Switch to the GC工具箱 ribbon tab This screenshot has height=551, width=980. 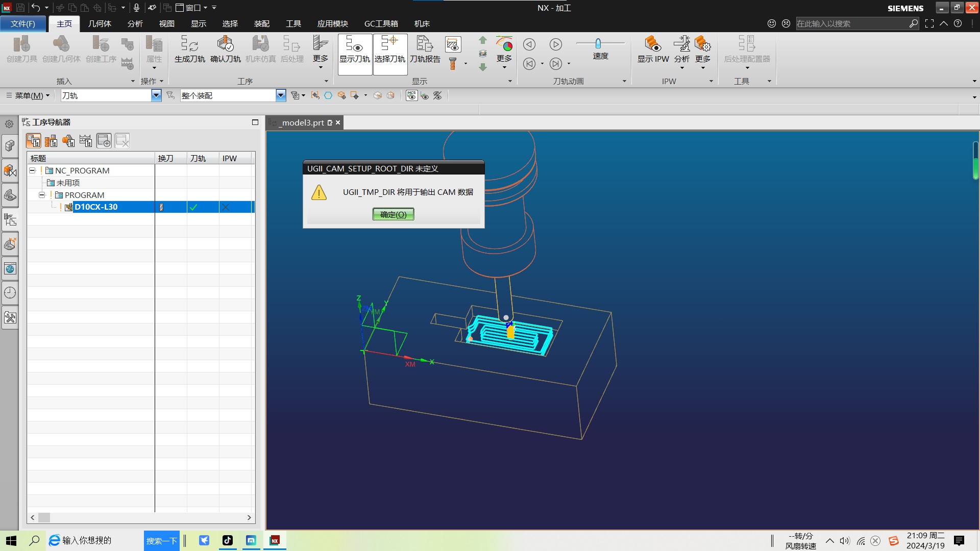tap(381, 23)
